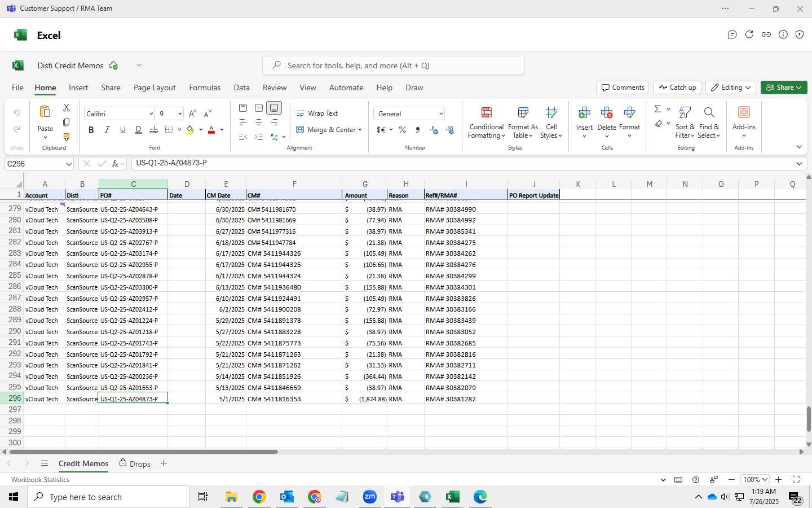Apply the Borders icon
The height and width of the screenshot is (508, 812).
[x=169, y=130]
